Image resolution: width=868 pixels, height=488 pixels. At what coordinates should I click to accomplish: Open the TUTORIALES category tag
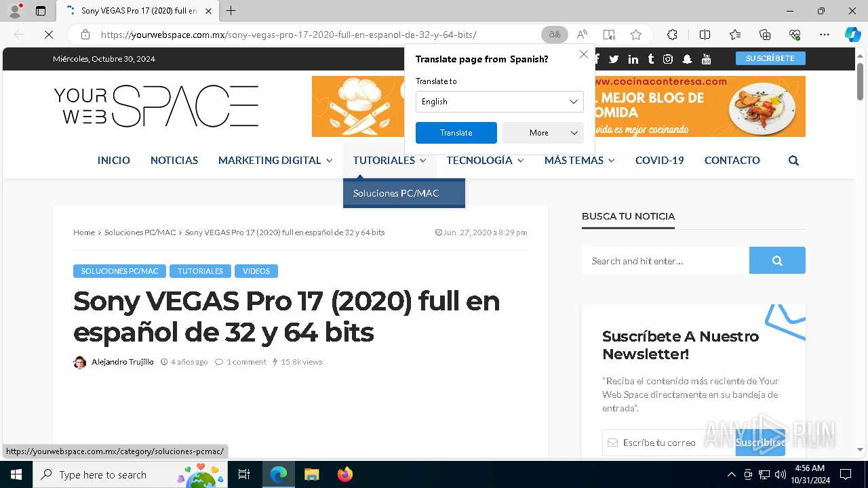tap(200, 271)
